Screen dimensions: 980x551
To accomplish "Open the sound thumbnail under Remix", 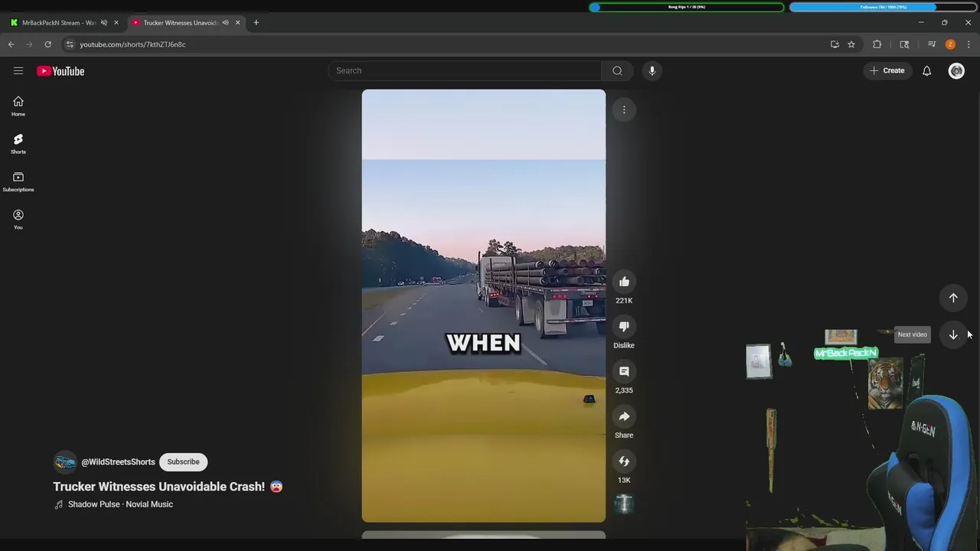I will 624,504.
